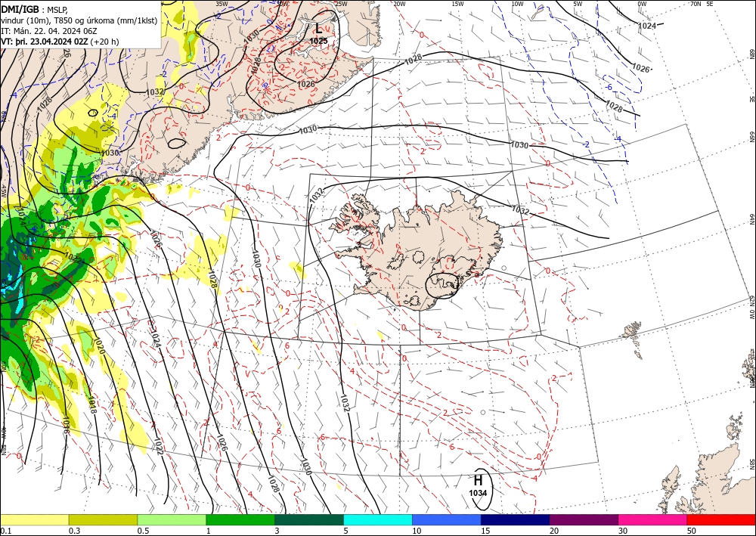Click the green 1 mm legend swatch

click(240, 519)
